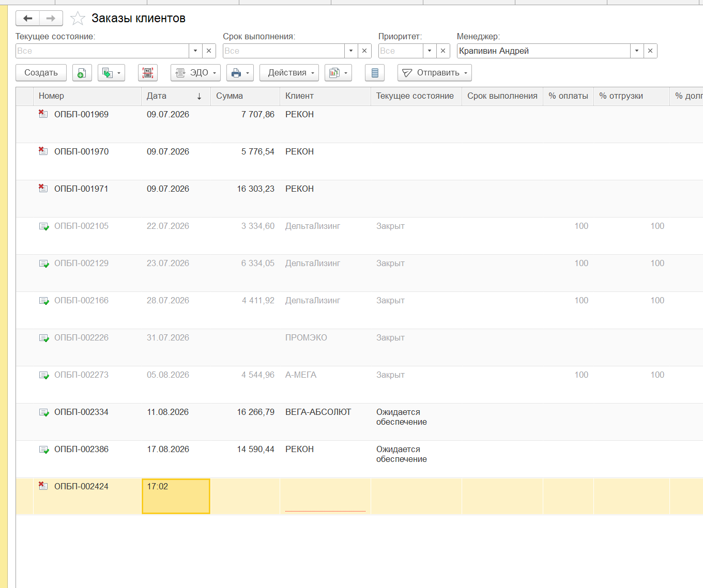
Task: Select order number ОПБП-002105
Action: pyautogui.click(x=81, y=226)
